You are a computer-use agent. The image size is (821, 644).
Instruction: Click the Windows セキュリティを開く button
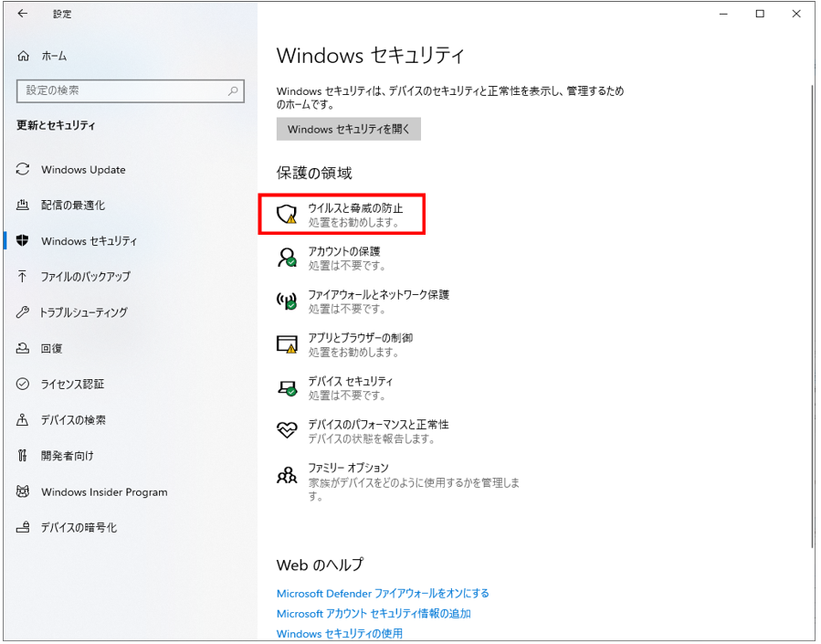click(348, 129)
